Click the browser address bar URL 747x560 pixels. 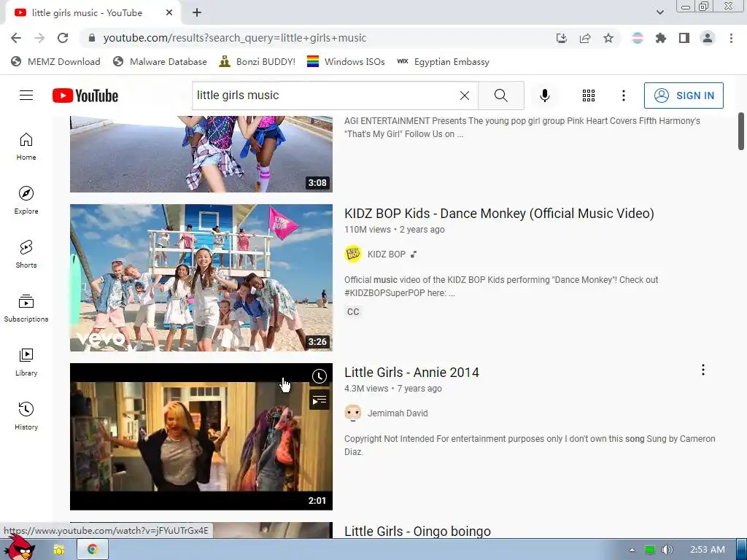pos(234,38)
